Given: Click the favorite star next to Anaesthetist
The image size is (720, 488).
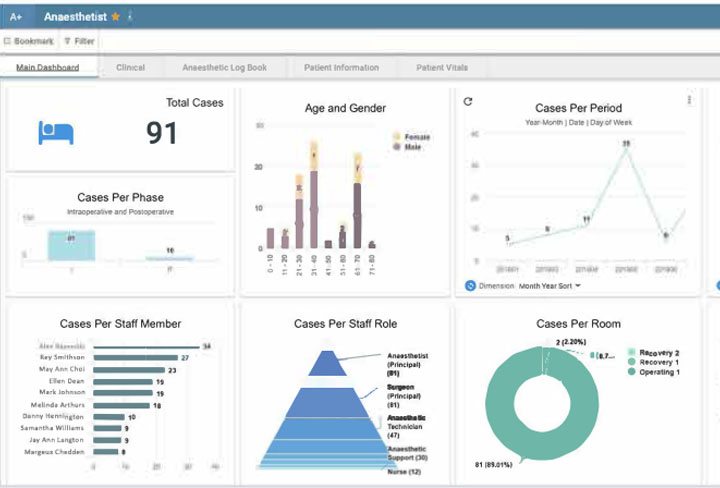Looking at the screenshot, I should pyautogui.click(x=116, y=17).
